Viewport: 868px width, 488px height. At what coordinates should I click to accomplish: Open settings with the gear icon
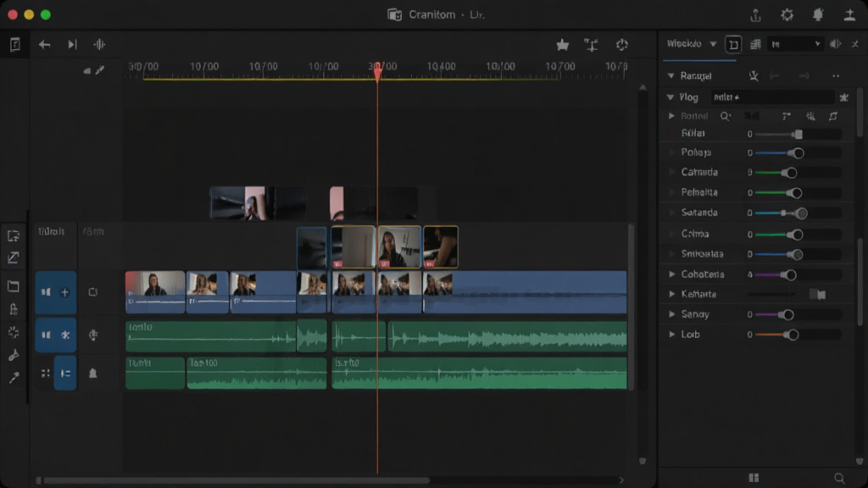point(787,15)
